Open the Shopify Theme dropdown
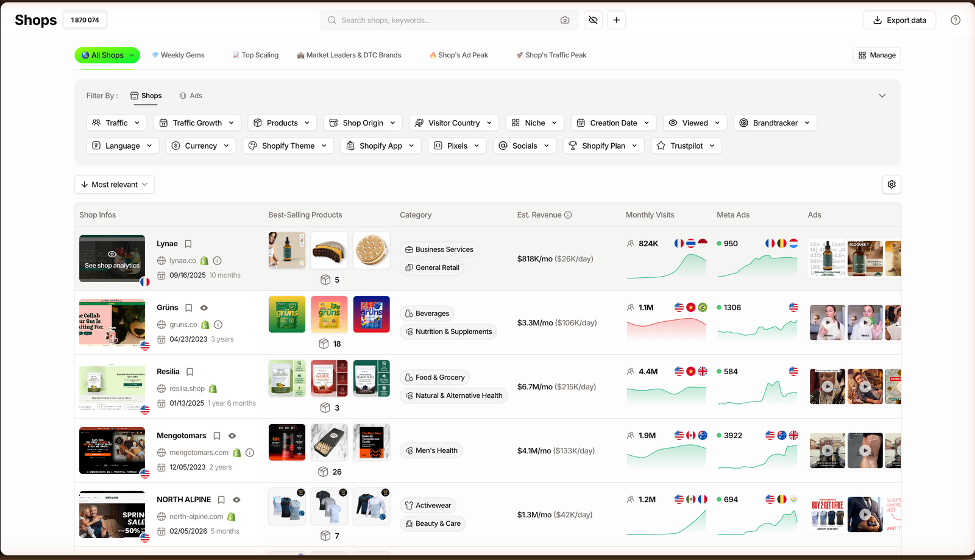Image resolution: width=975 pixels, height=560 pixels. (288, 146)
